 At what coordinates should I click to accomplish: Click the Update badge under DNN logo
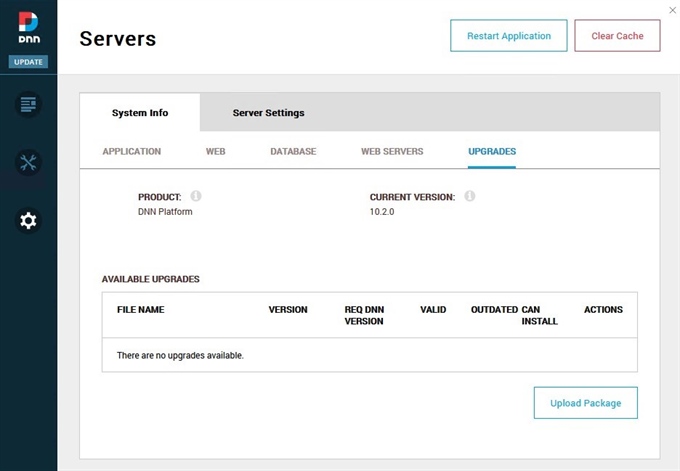(x=28, y=62)
